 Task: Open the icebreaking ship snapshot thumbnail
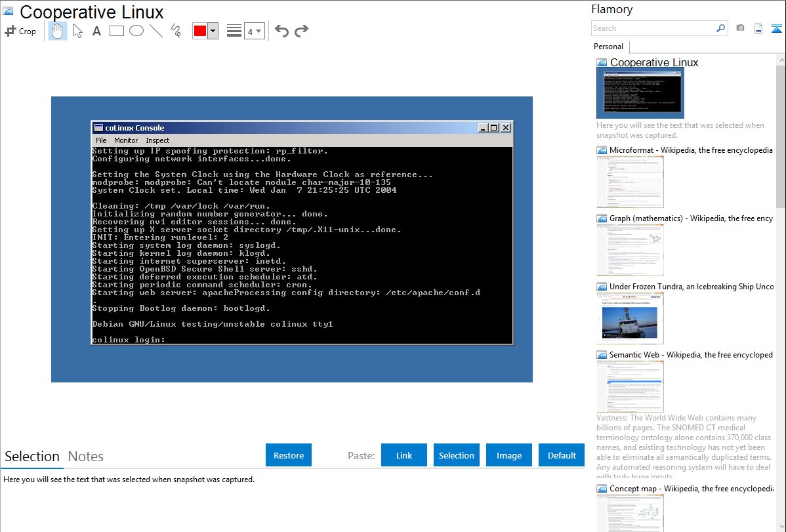tap(630, 318)
